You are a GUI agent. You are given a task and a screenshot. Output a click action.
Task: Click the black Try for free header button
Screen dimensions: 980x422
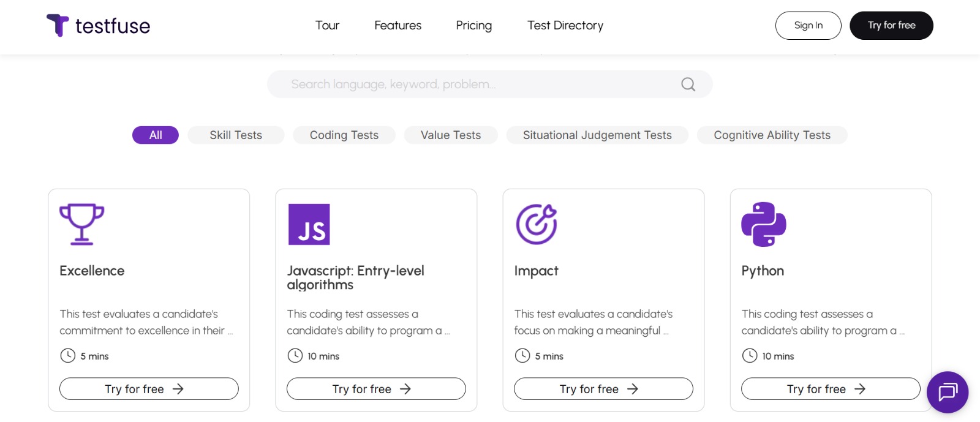click(891, 26)
